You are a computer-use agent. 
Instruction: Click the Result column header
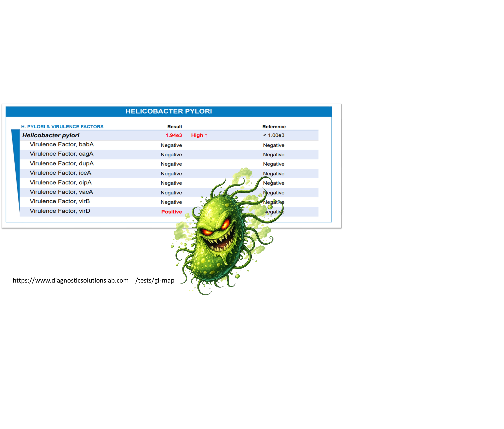coord(175,127)
